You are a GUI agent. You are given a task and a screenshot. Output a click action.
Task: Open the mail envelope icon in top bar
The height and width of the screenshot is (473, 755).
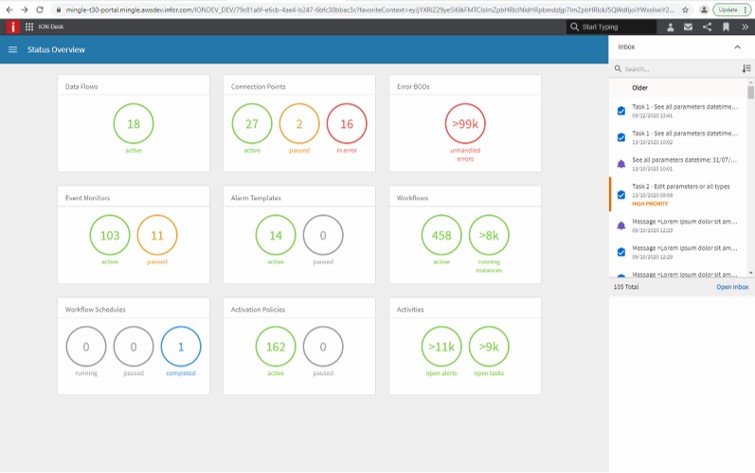pyautogui.click(x=688, y=27)
